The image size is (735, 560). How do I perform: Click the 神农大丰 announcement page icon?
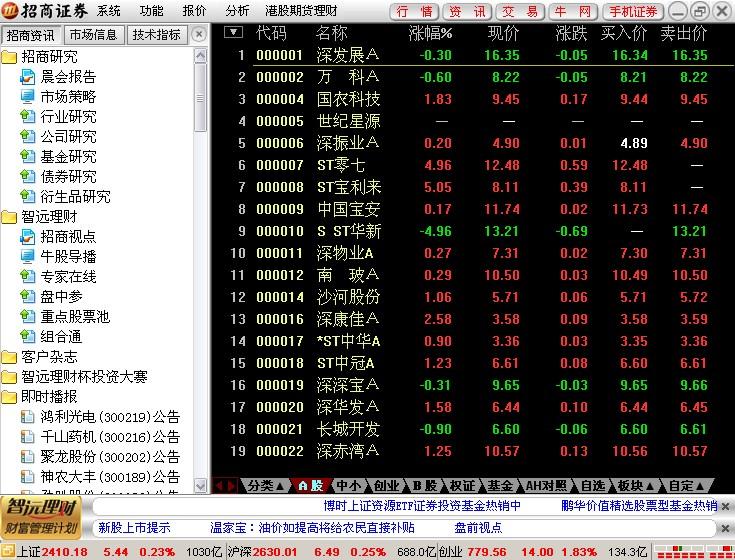(28, 477)
